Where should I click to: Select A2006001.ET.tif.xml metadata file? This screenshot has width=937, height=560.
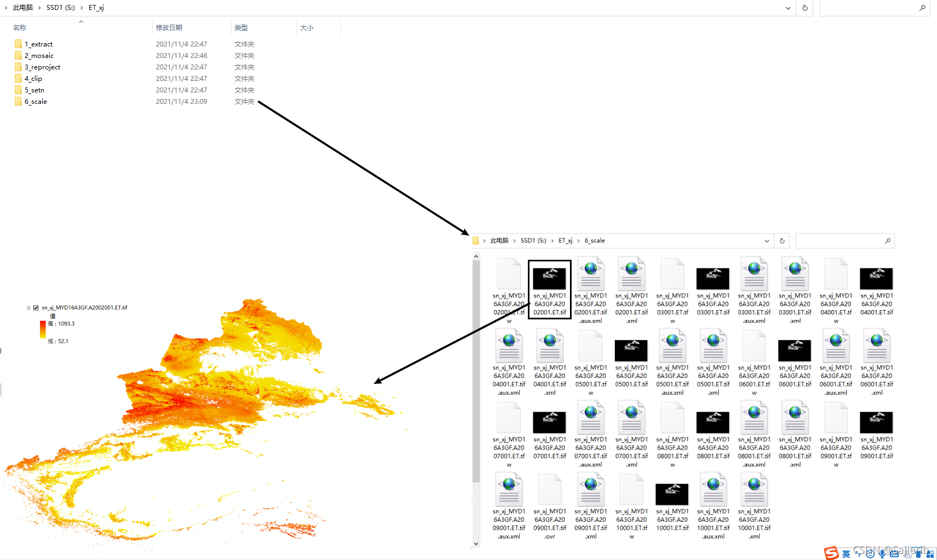pyautogui.click(x=877, y=363)
